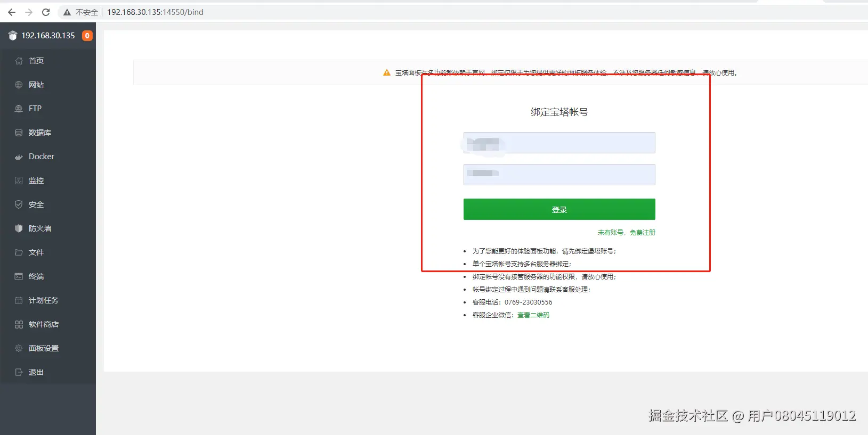This screenshot has width=868, height=435.
Task: Click the 安全 shield icon
Action: tap(19, 204)
